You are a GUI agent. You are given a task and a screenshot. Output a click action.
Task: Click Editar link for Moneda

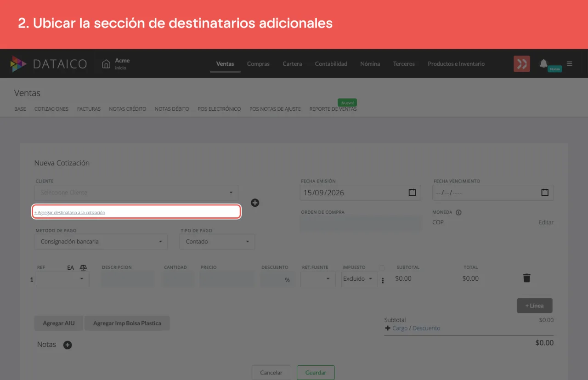[x=546, y=222]
